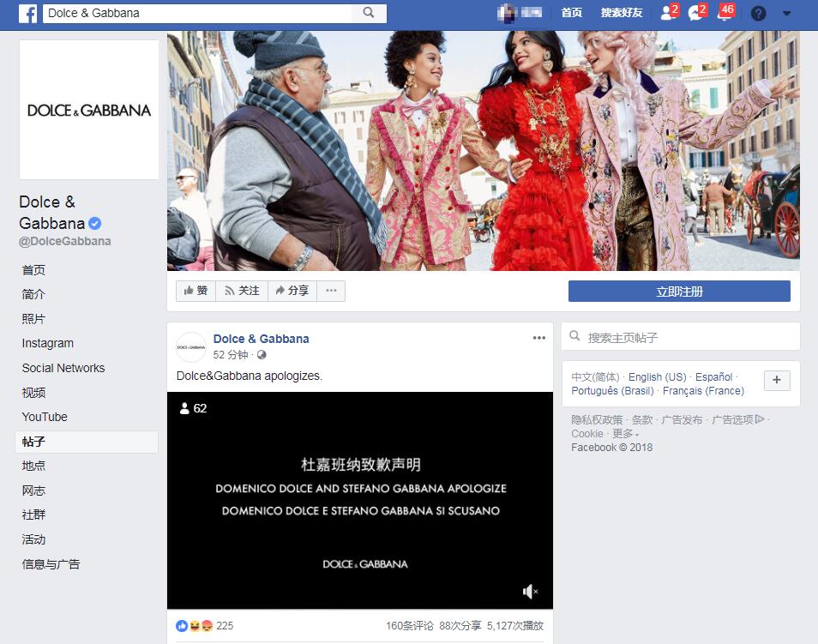This screenshot has height=644, width=818.
Task: Click the search magnifier button in top bar
Action: (x=369, y=13)
